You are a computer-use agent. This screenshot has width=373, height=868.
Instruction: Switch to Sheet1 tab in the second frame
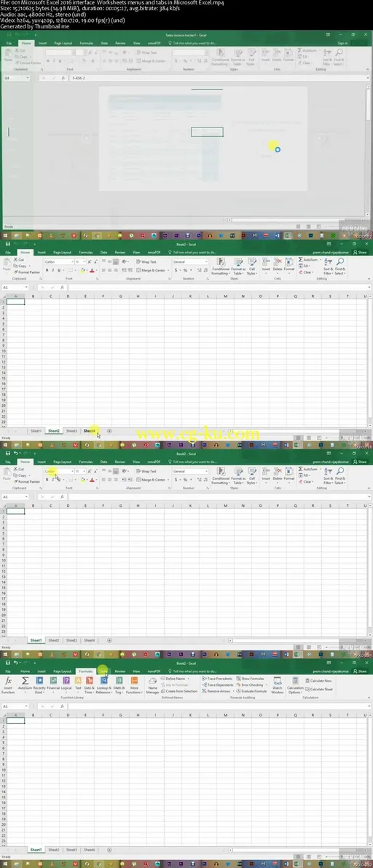pyautogui.click(x=36, y=430)
